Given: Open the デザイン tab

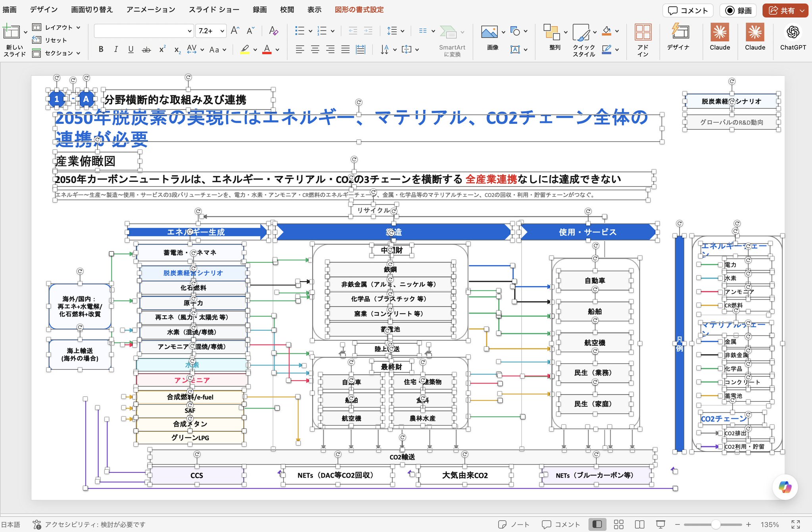Looking at the screenshot, I should 44,10.
